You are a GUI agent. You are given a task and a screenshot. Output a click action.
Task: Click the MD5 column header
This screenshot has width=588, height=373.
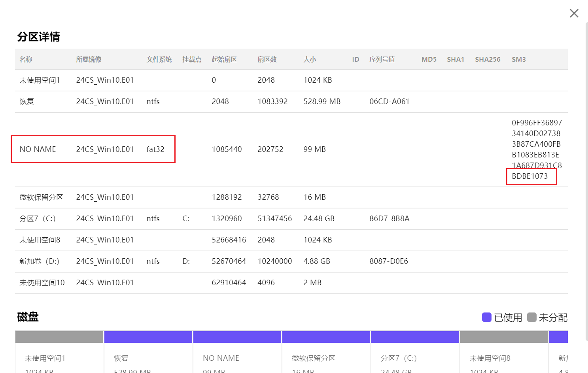(x=429, y=59)
